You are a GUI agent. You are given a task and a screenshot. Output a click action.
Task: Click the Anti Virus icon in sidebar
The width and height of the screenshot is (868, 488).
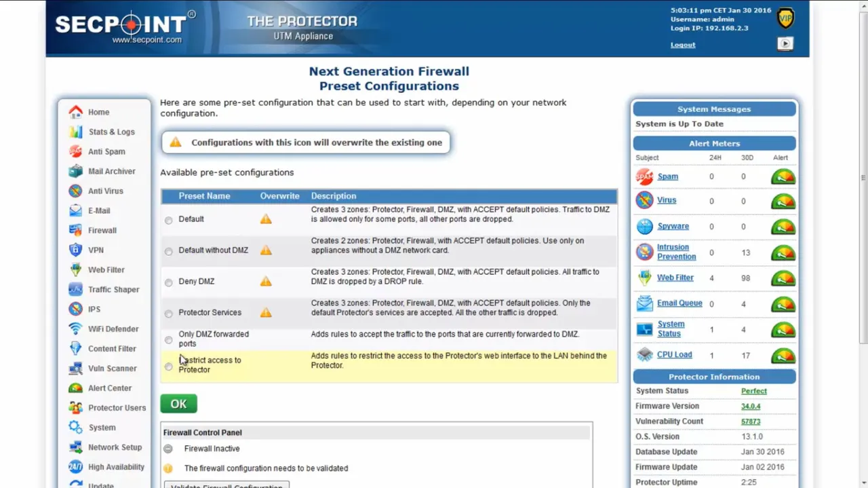(x=75, y=191)
